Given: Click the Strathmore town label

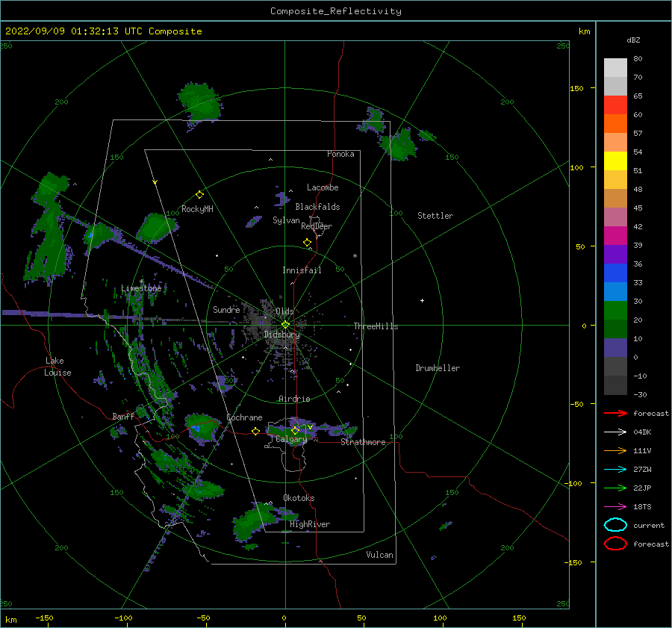Looking at the screenshot, I should pyautogui.click(x=363, y=442).
